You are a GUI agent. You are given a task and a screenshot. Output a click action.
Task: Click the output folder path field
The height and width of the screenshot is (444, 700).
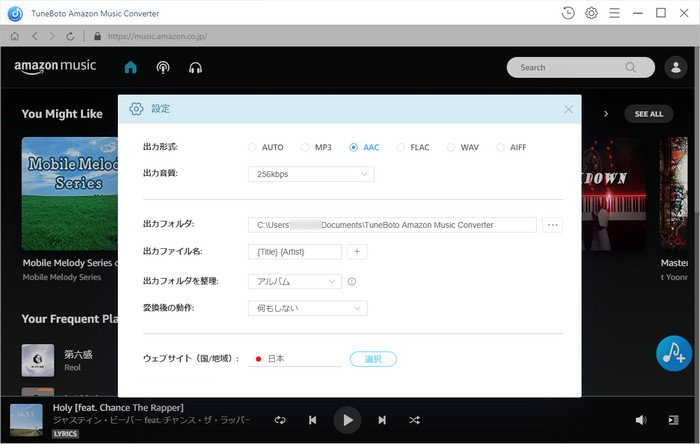392,225
